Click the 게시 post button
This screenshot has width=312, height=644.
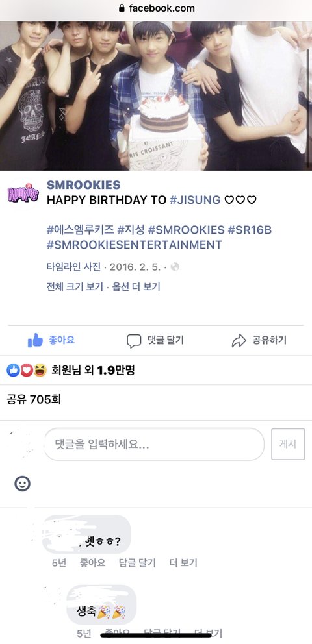[x=288, y=444]
